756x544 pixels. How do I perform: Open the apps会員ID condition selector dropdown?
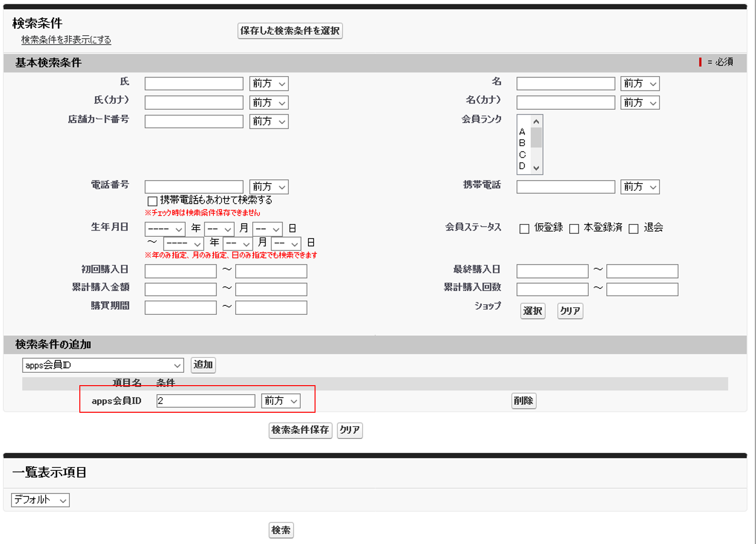[x=103, y=365]
